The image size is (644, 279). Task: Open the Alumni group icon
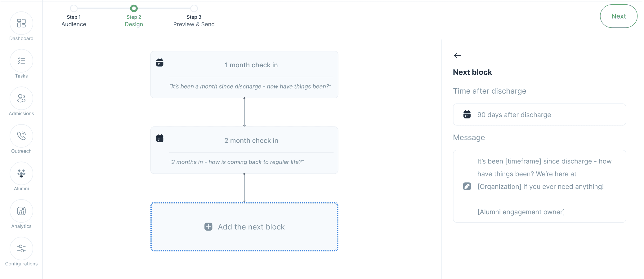tap(21, 173)
